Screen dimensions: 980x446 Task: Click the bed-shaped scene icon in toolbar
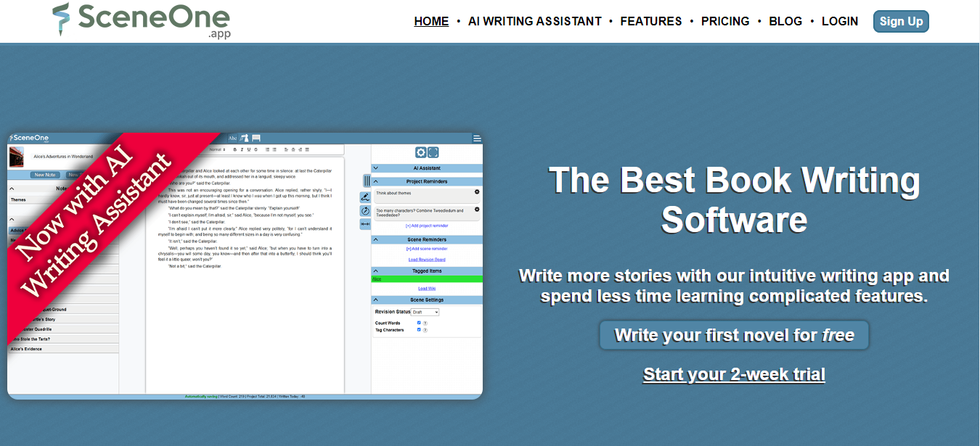click(256, 138)
